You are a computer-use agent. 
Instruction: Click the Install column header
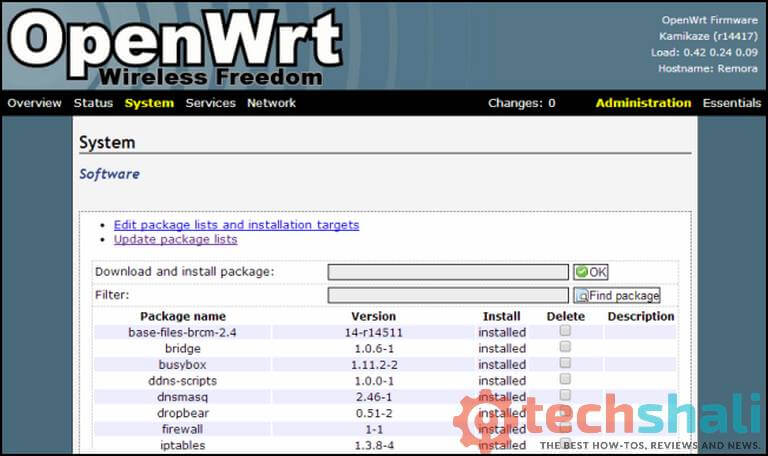[x=502, y=316]
